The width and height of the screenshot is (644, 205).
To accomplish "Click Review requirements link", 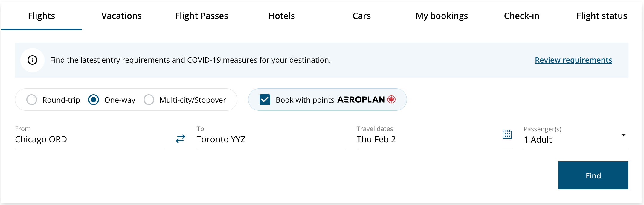I will point(573,60).
